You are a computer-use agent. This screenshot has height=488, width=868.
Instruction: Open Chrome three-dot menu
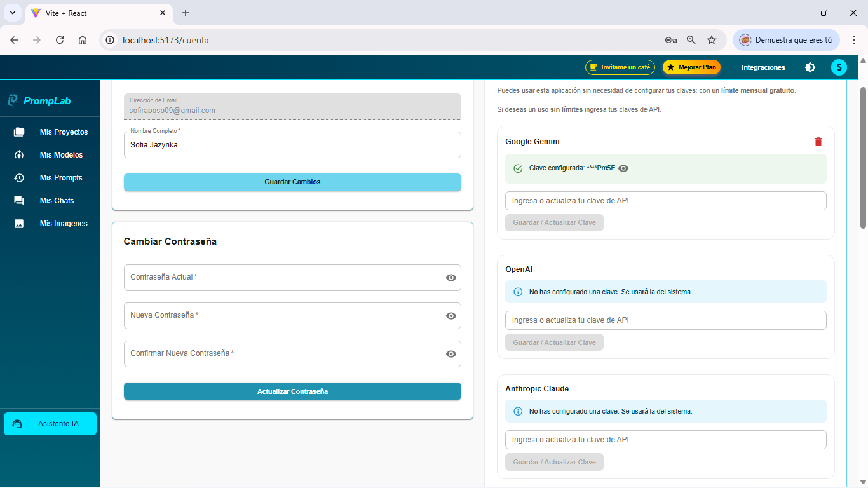tap(854, 40)
